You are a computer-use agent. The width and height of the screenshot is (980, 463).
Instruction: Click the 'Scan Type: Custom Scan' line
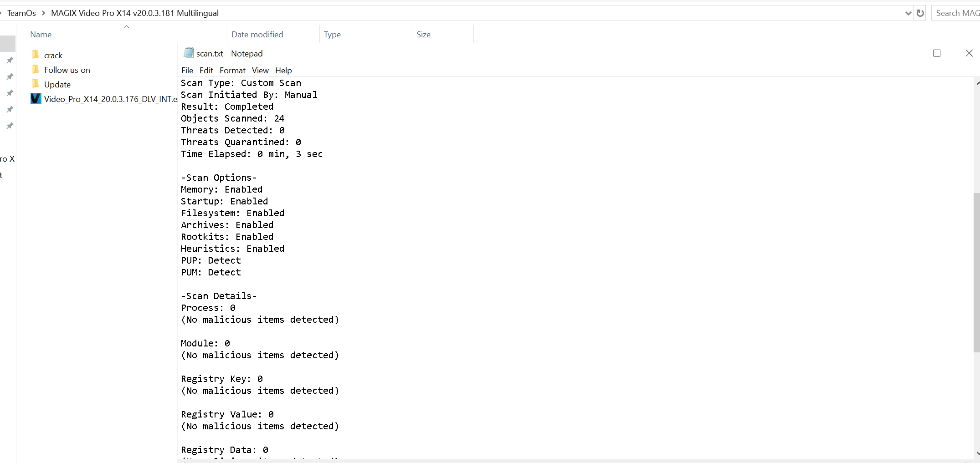(241, 83)
